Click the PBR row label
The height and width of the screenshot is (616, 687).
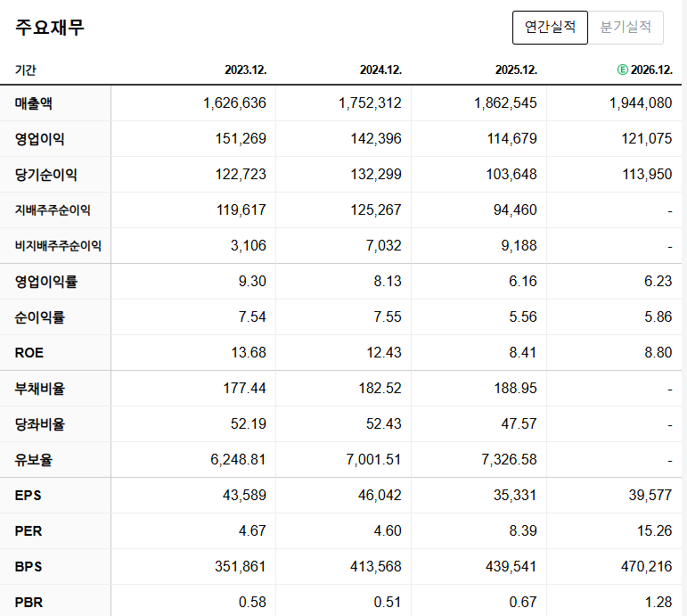(29, 603)
